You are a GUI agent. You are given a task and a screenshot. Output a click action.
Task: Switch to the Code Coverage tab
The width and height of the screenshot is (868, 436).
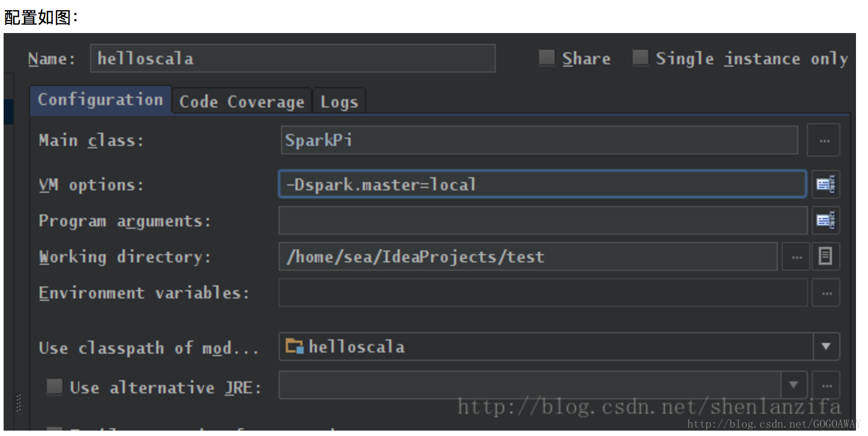point(242,101)
